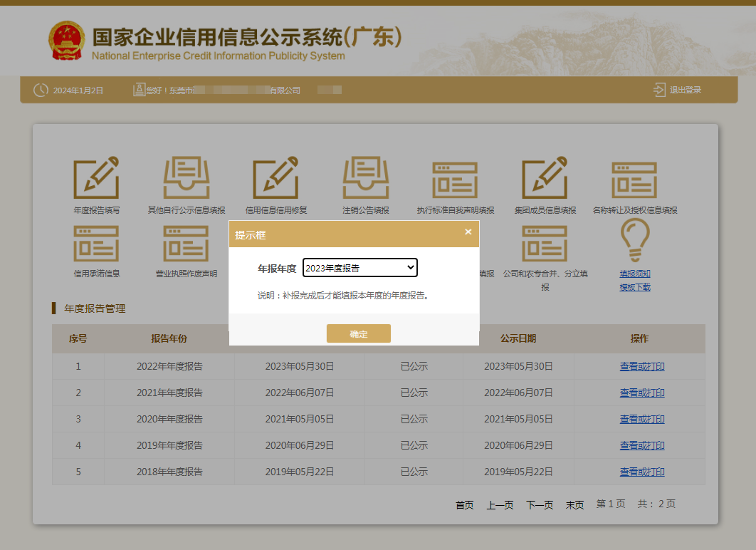Click the date cell 2023年05月30日 under 公示日期

click(518, 367)
